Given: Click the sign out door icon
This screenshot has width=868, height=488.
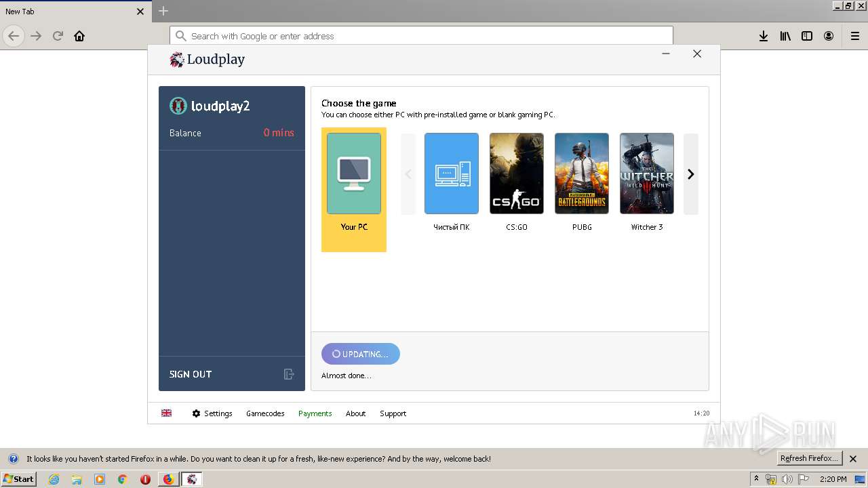Looking at the screenshot, I should click(x=289, y=374).
